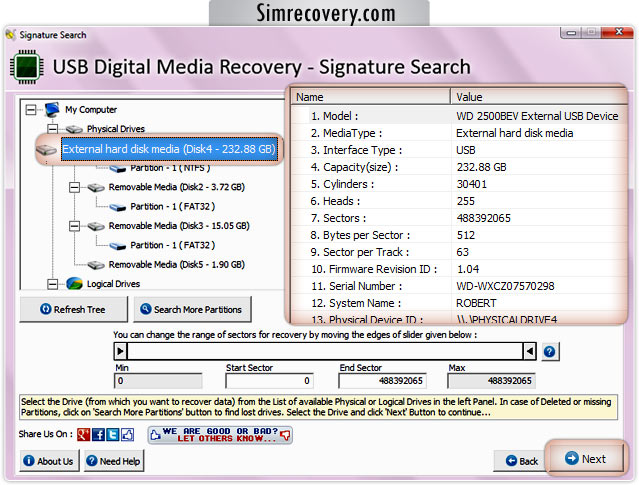Open the About Us dialog
Viewport: 639px width, 485px height.
point(49,461)
